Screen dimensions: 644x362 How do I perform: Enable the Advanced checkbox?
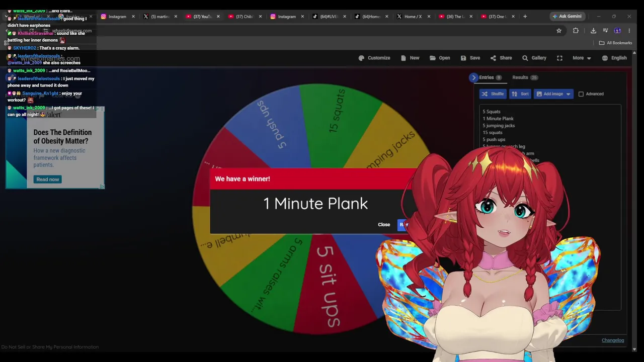[x=581, y=94]
